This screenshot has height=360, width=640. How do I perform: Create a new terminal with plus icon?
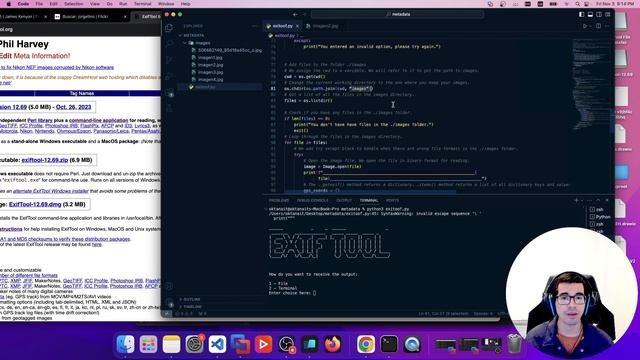point(576,200)
